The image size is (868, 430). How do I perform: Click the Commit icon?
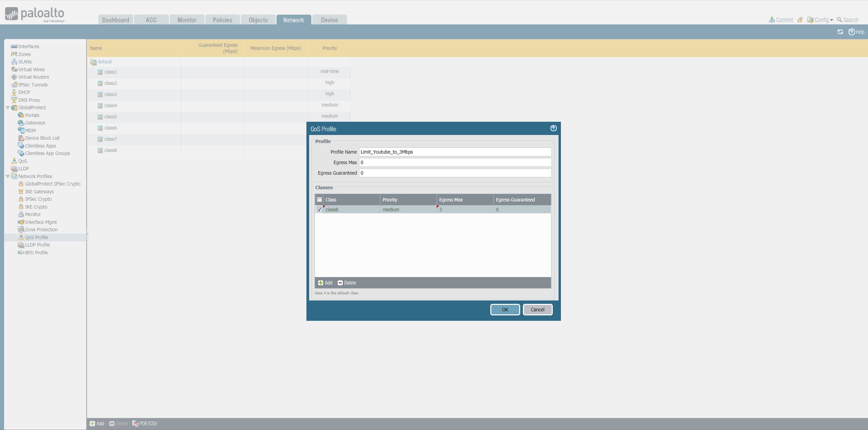tap(772, 20)
